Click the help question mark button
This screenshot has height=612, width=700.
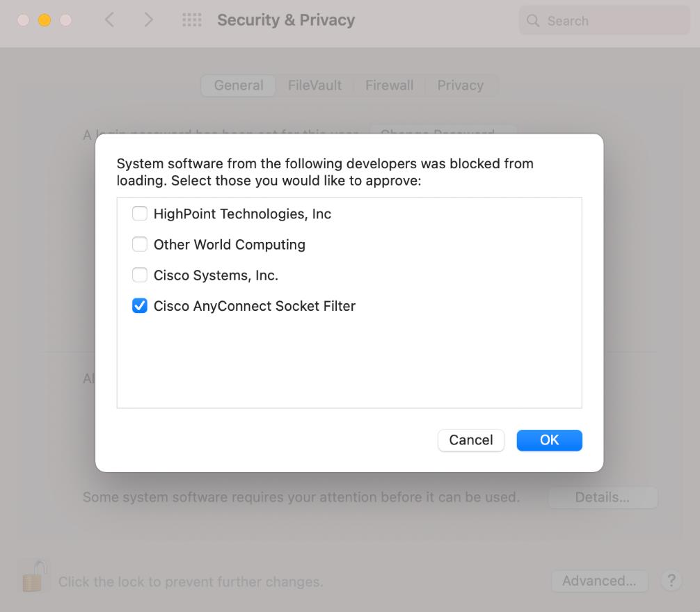pos(671,581)
